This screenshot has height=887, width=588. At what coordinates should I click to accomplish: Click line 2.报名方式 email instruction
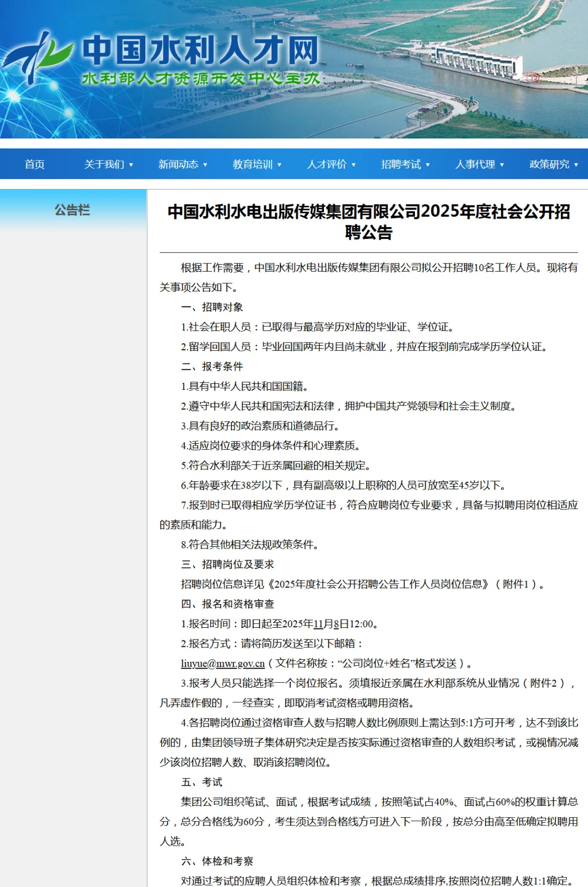pyautogui.click(x=272, y=644)
